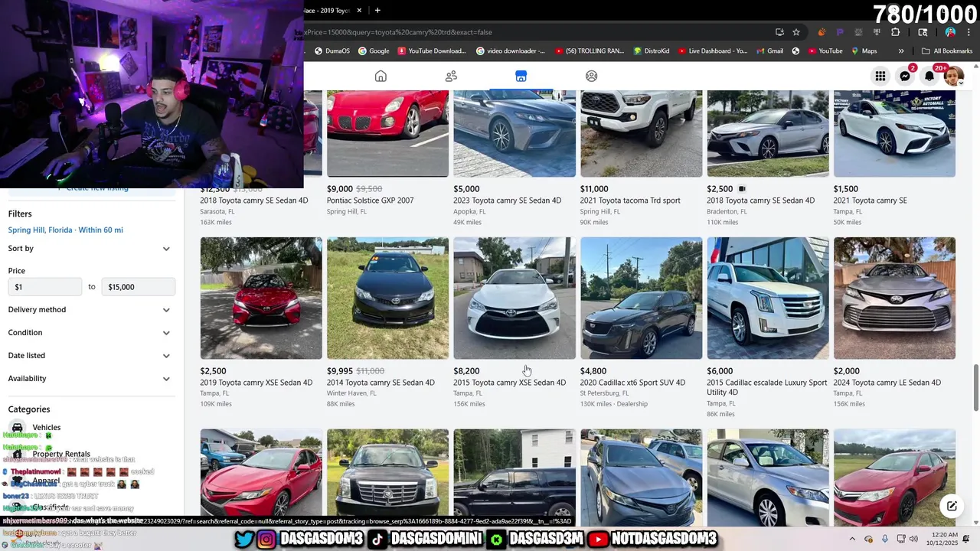Expand the Delivery method filter
The width and height of the screenshot is (980, 551).
click(91, 310)
